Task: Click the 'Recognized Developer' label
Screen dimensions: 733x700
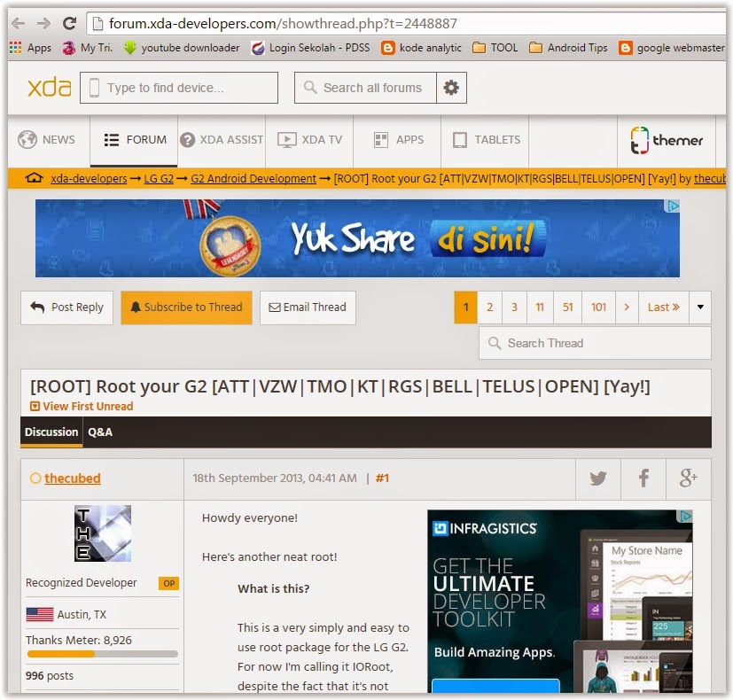Action: pyautogui.click(x=82, y=583)
